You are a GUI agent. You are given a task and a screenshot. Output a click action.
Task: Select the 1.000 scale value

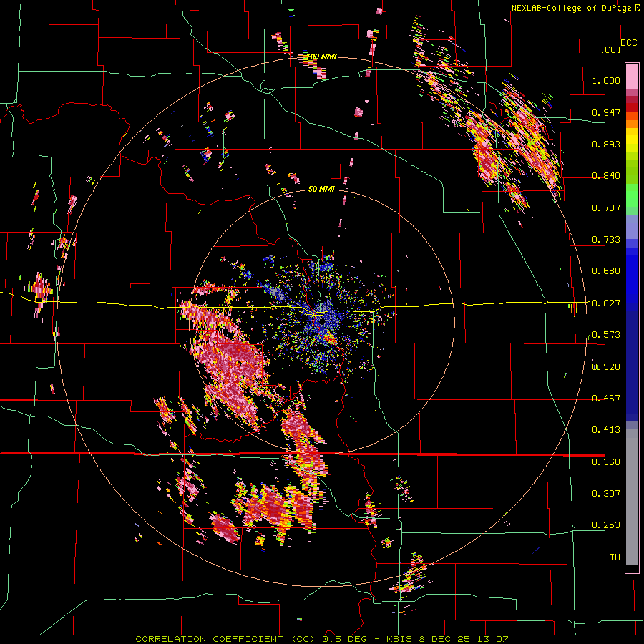click(x=606, y=80)
